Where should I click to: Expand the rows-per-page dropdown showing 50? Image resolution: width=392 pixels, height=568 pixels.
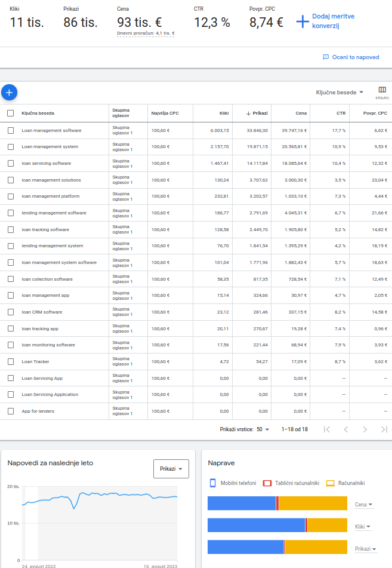(x=263, y=429)
